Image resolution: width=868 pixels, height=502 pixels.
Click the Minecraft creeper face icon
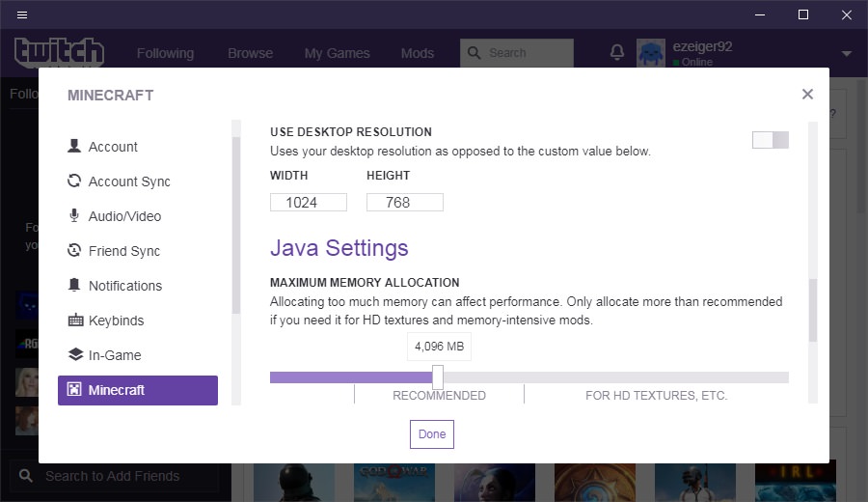(x=74, y=389)
